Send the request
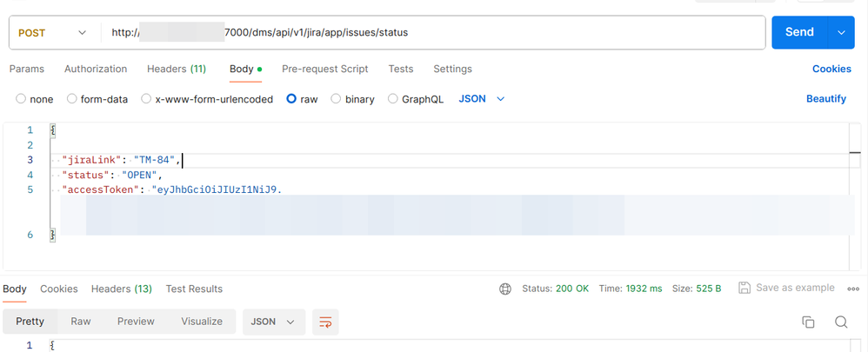This screenshot has width=868, height=352. coord(799,32)
